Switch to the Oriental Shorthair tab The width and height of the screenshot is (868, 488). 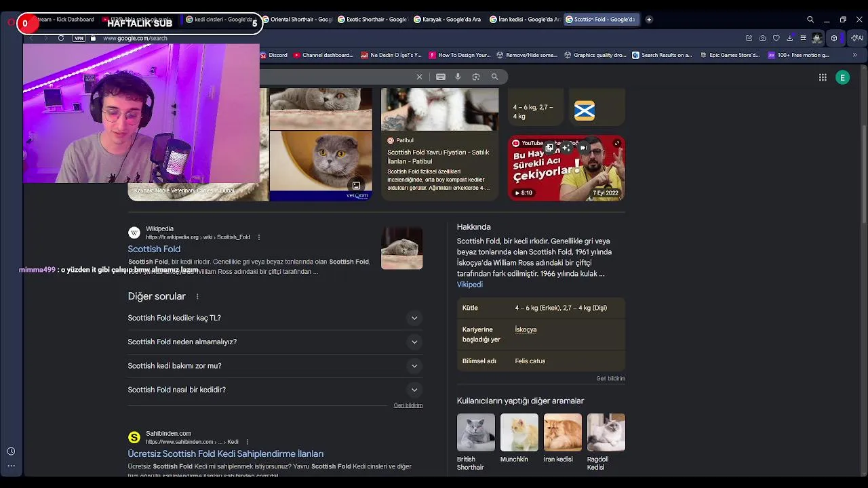[x=296, y=20]
